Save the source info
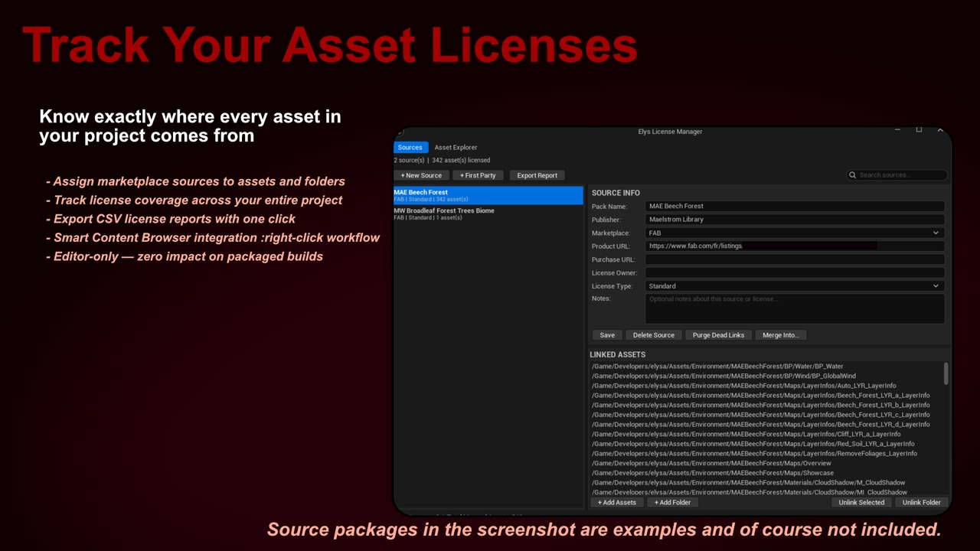This screenshot has height=551, width=980. [607, 335]
